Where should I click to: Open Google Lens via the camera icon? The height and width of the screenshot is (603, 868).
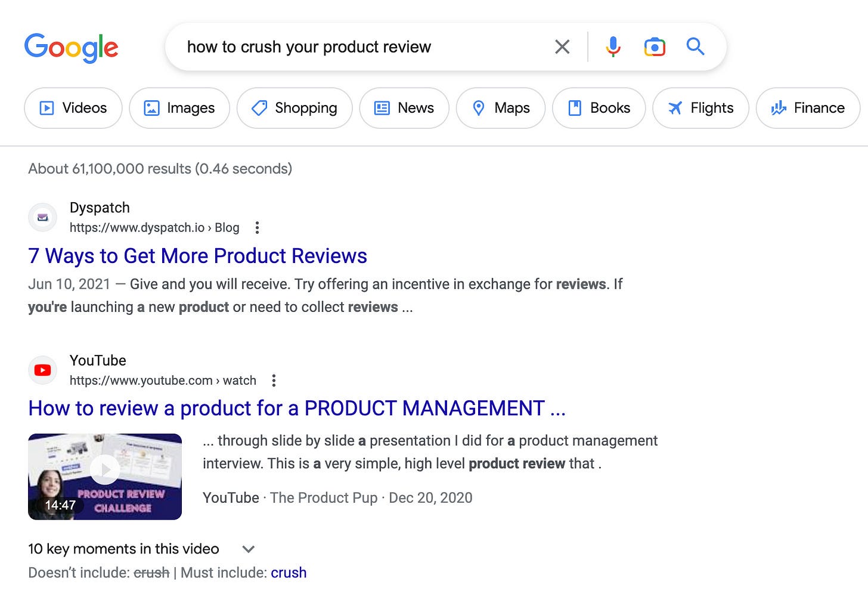(654, 46)
